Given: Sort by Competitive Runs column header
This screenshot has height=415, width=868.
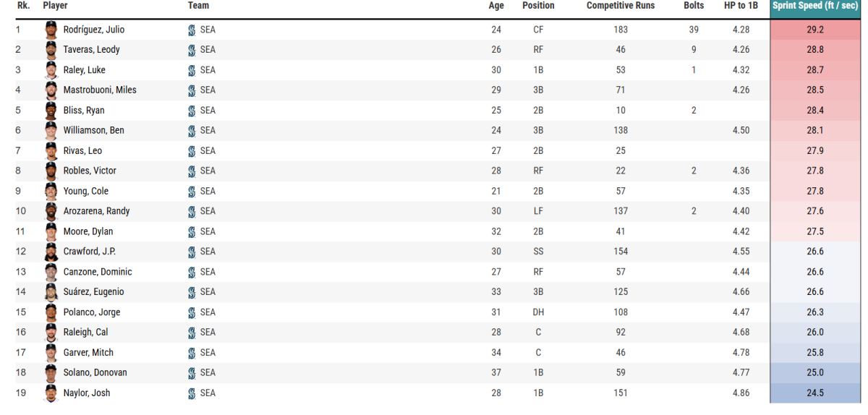Looking at the screenshot, I should pos(621,6).
